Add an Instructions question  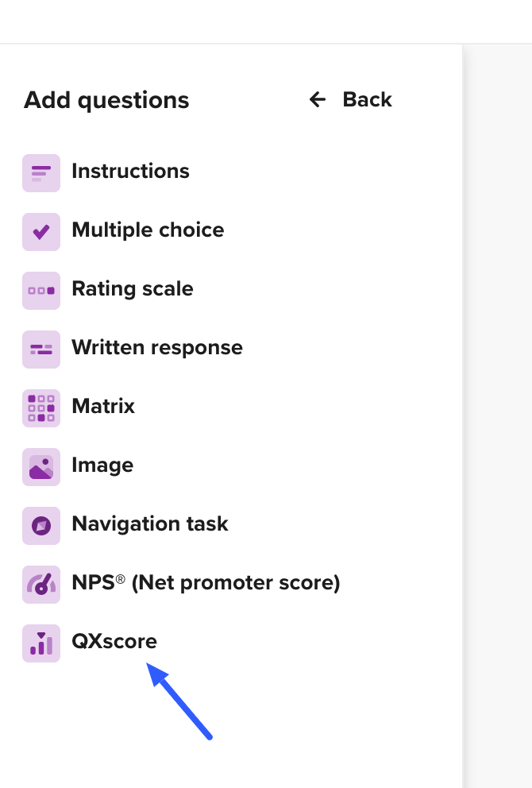tap(130, 171)
